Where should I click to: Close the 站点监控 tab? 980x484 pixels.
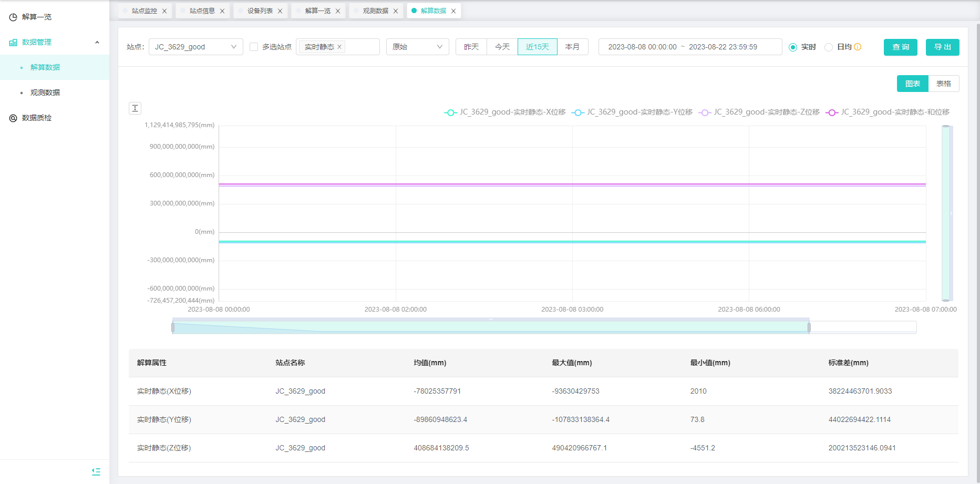click(x=164, y=11)
